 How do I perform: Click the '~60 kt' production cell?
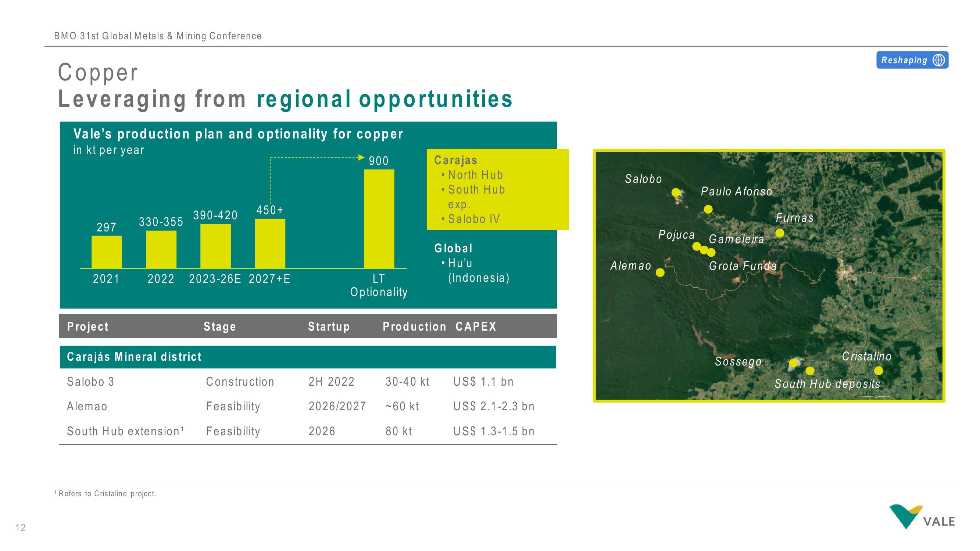(x=402, y=407)
